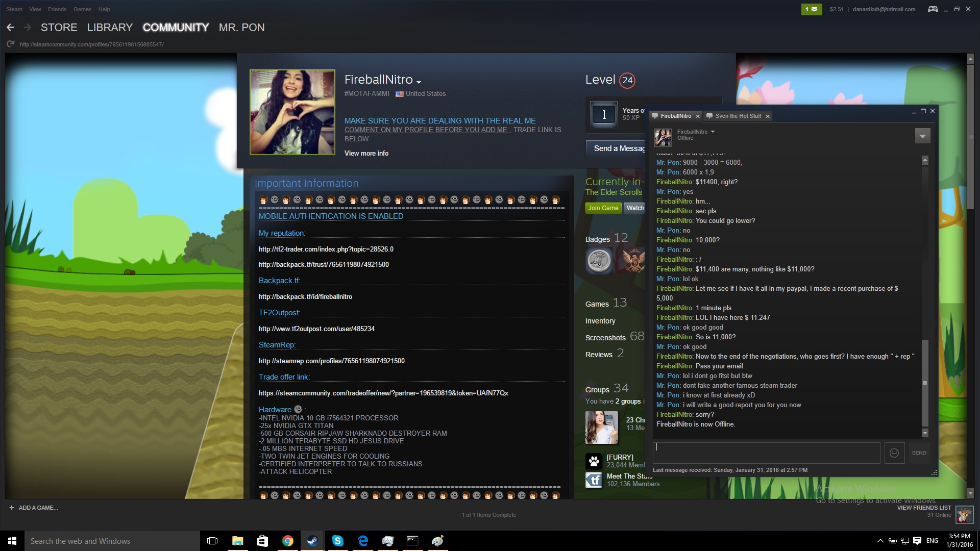Switch to Sven the Hot Stuff chat tab
Viewport: 980px width, 551px height.
point(738,116)
